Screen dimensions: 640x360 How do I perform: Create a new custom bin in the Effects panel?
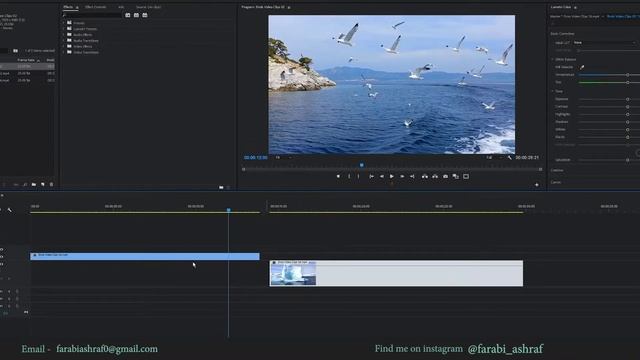pos(221,187)
